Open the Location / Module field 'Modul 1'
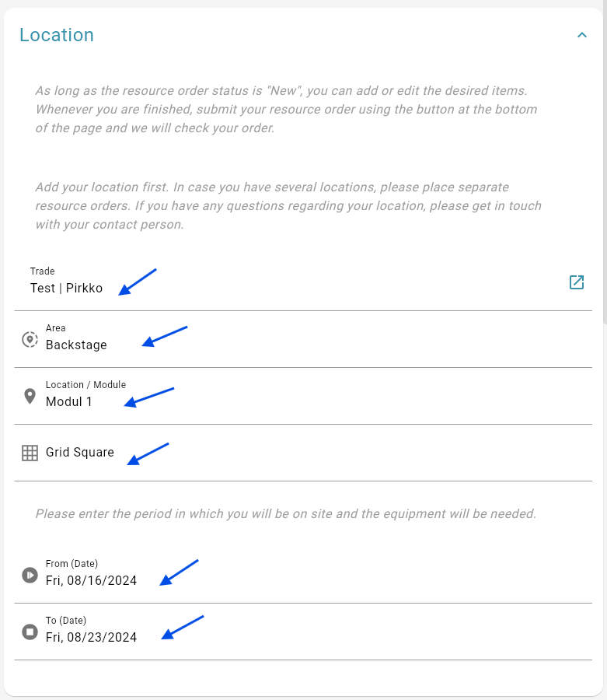The width and height of the screenshot is (607, 700). pos(303,397)
